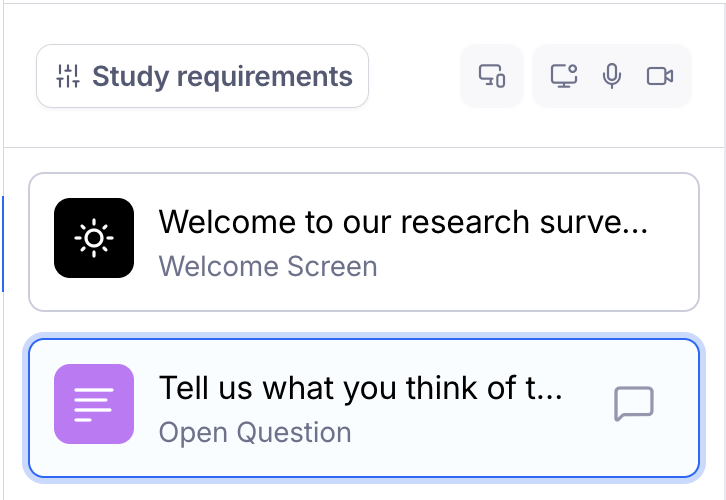Click the sliders icon beside Study requirements

pyautogui.click(x=68, y=76)
